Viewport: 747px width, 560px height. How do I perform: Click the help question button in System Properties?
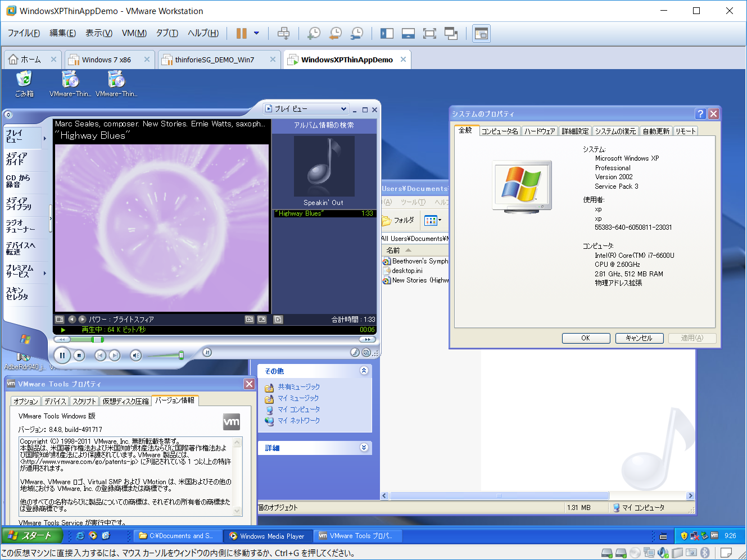pyautogui.click(x=700, y=114)
